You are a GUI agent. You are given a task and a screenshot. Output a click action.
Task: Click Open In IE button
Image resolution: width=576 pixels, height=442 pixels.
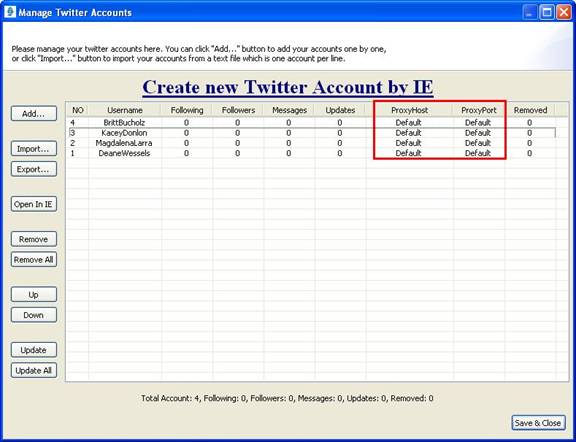click(34, 204)
